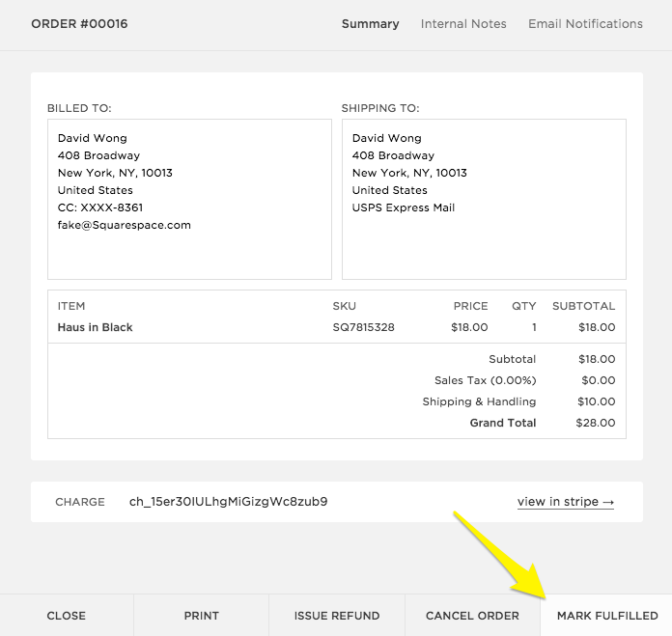Click the Grand Total amount of $28.00
Screen dimensions: 672x636
point(596,423)
